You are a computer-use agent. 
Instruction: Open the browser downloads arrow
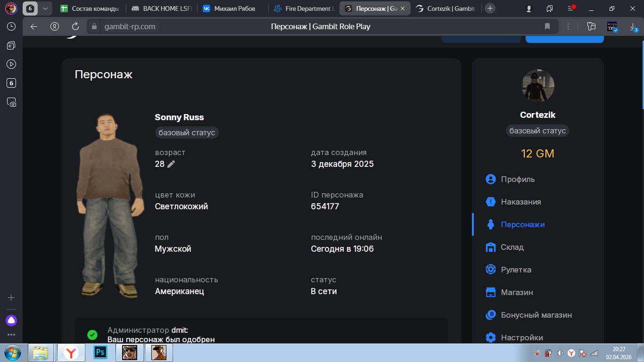coord(634,27)
